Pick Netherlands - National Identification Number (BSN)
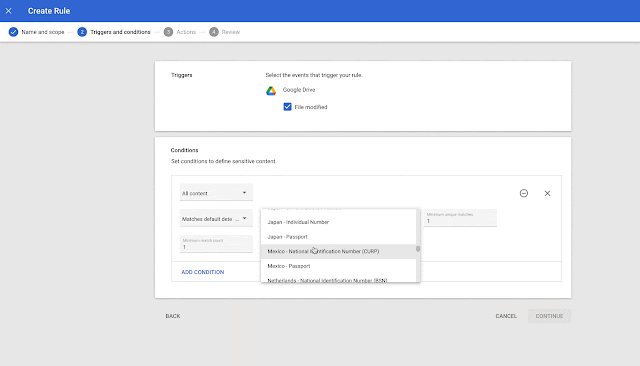The height and width of the screenshot is (366, 640). coord(338,279)
